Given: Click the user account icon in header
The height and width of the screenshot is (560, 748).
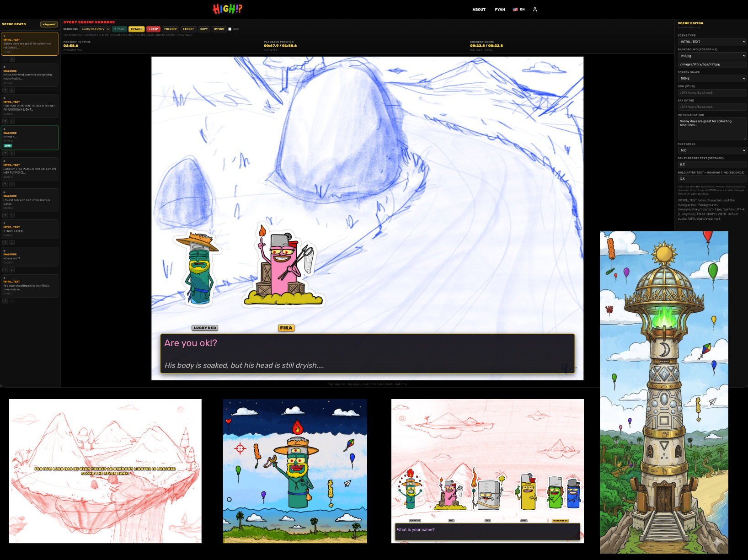Looking at the screenshot, I should click(x=535, y=9).
